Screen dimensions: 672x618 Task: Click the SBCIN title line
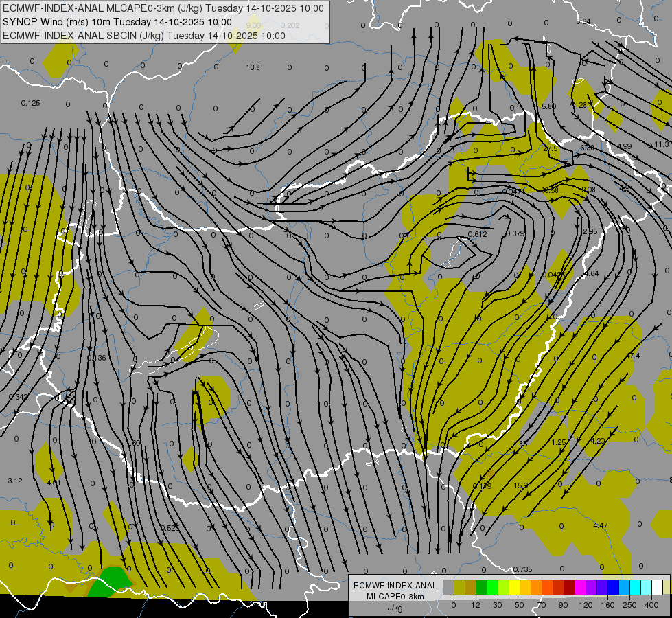pyautogui.click(x=144, y=36)
